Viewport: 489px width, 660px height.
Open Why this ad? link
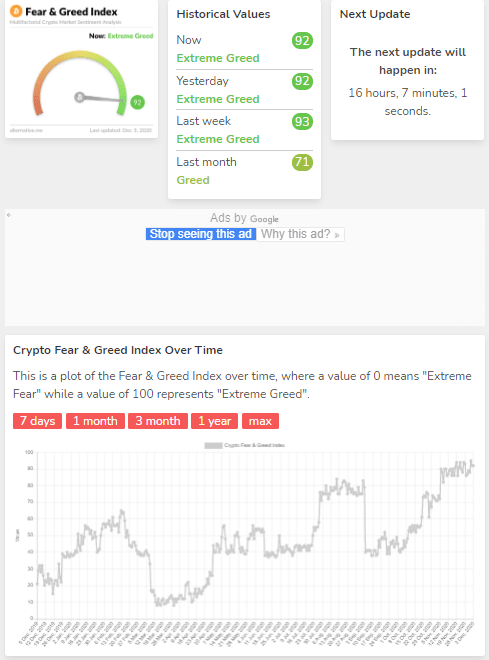point(300,234)
